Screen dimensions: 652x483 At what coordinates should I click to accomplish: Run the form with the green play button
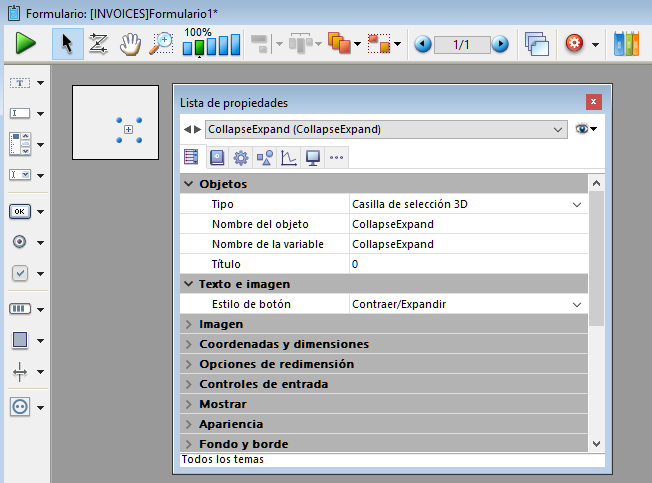25,44
